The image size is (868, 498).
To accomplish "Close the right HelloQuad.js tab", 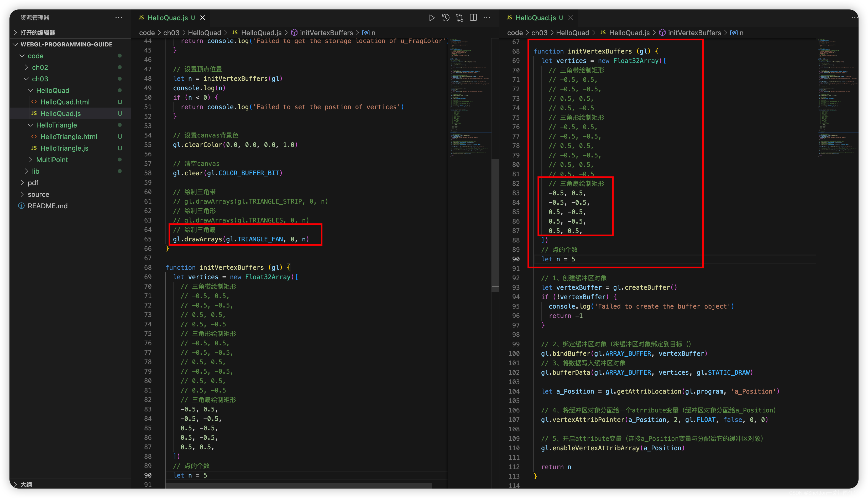I will click(x=571, y=18).
